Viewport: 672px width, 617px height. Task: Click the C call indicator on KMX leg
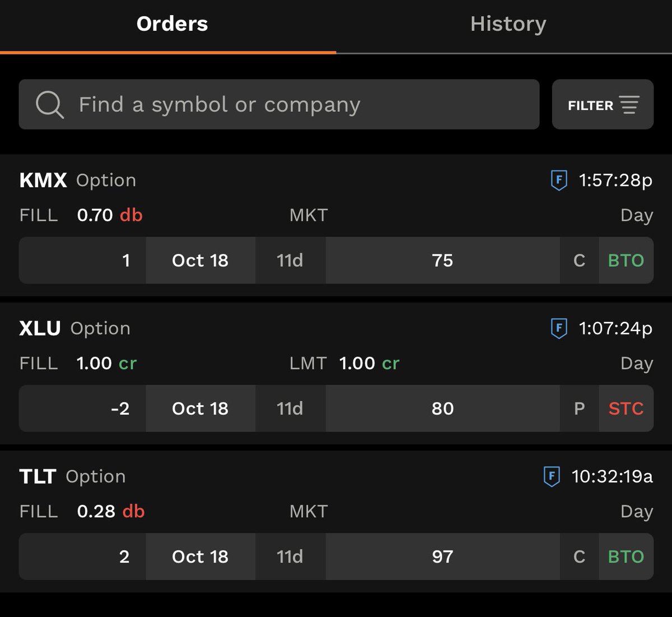click(580, 261)
